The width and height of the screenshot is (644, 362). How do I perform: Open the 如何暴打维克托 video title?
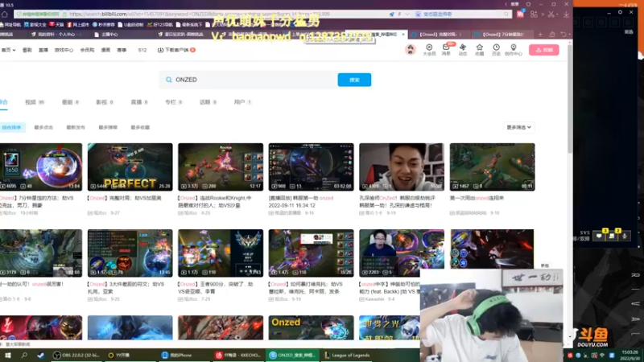[306, 288]
